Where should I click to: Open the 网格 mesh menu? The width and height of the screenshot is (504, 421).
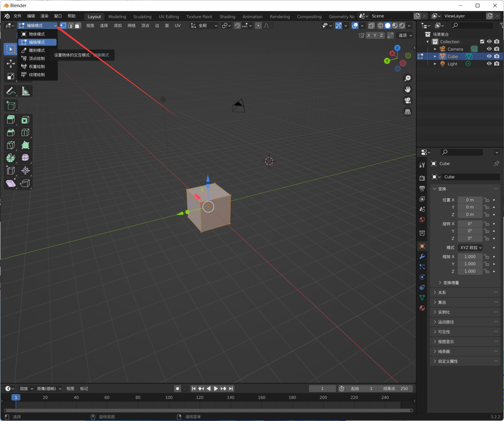[132, 26]
